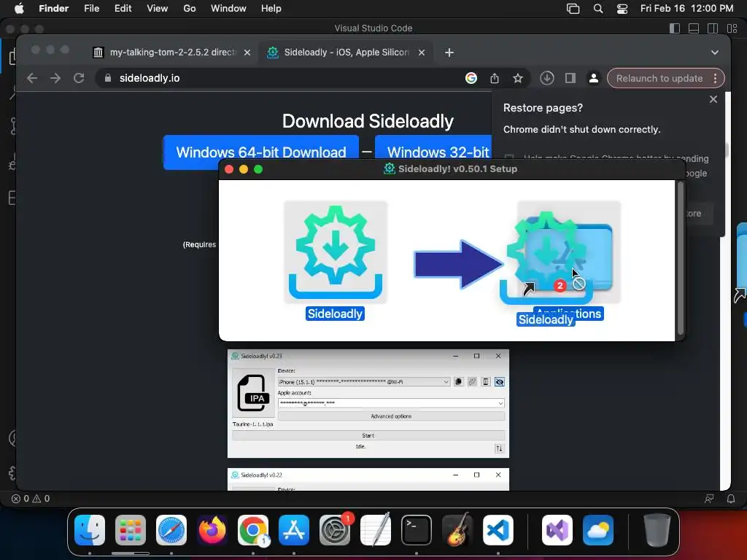Open Visual Studio (purple) in the Dock
The height and width of the screenshot is (560, 747).
pos(557,530)
